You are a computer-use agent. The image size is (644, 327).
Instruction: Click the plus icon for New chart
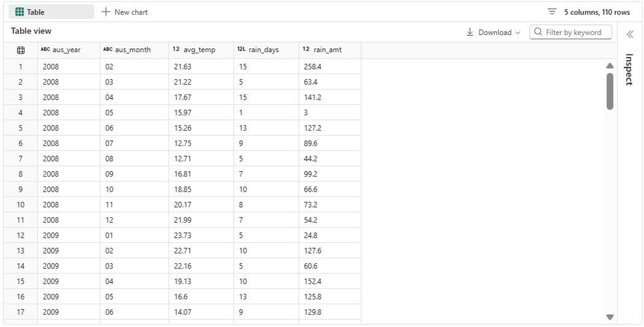(x=105, y=12)
